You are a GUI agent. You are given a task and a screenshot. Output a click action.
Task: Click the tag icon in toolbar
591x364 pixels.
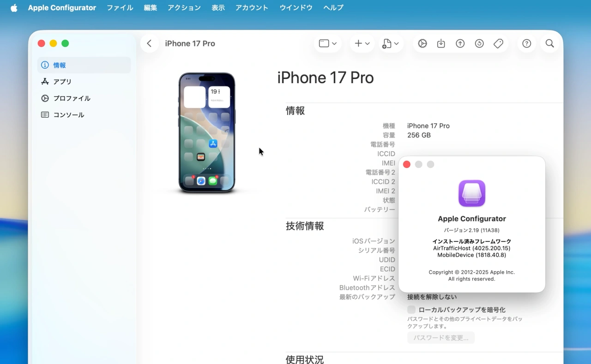tap(498, 43)
